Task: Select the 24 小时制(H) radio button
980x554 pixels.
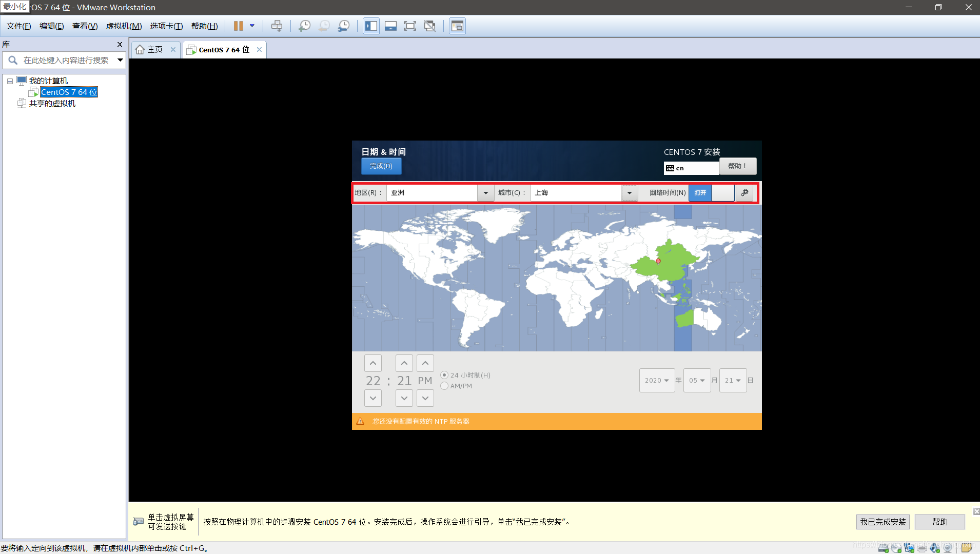Action: pyautogui.click(x=444, y=375)
